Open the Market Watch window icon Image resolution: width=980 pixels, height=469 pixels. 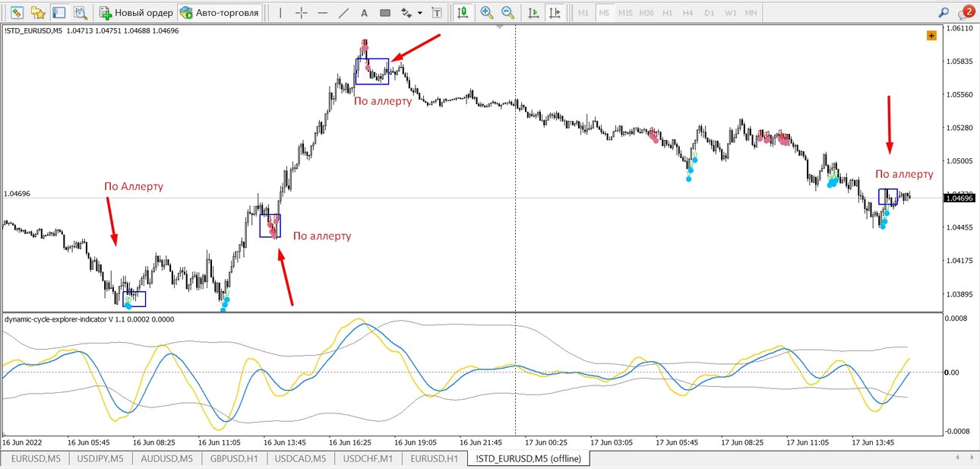pyautogui.click(x=17, y=13)
